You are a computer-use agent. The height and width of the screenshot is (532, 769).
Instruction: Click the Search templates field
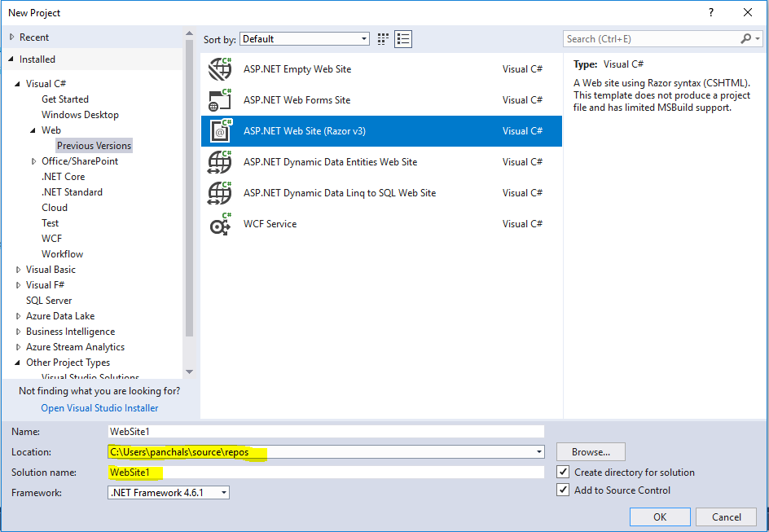click(653, 39)
